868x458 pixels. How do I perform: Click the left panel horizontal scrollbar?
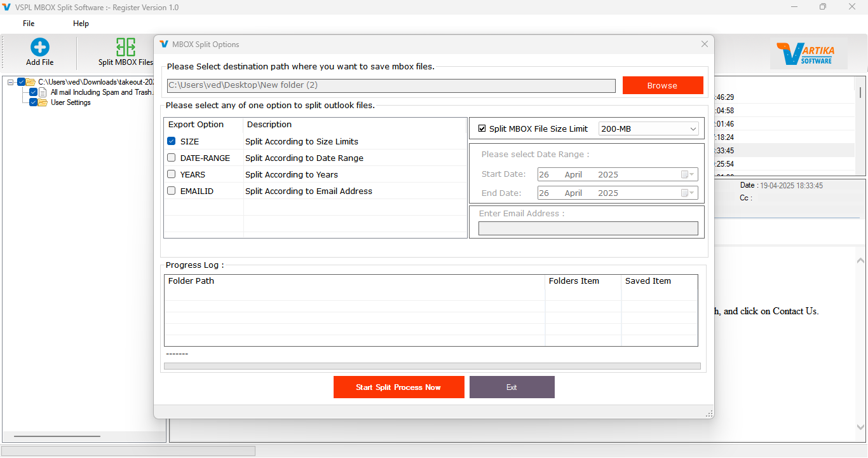(57, 436)
